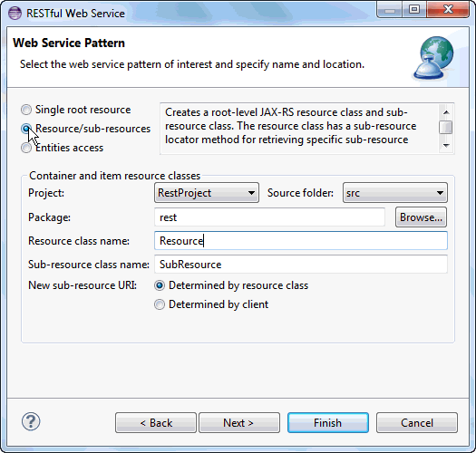Click the Eclipse icon in the title bar
476x453 pixels.
point(15,14)
